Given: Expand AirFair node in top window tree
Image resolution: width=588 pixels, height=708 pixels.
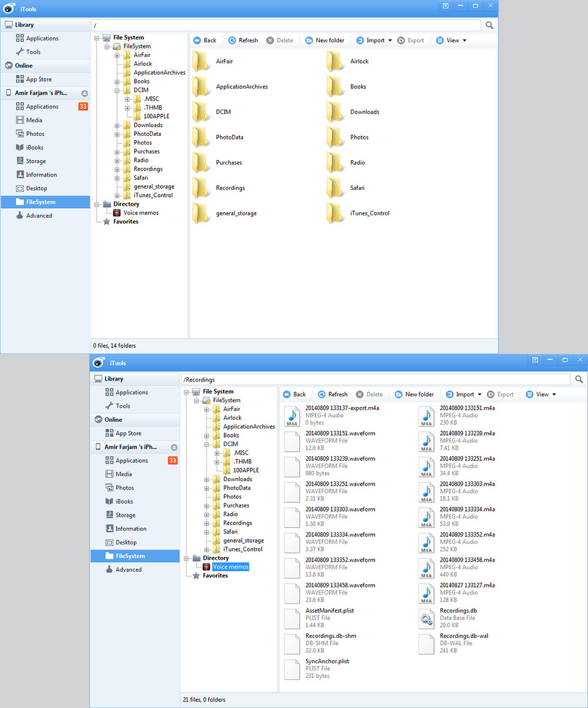Looking at the screenshot, I should point(118,55).
